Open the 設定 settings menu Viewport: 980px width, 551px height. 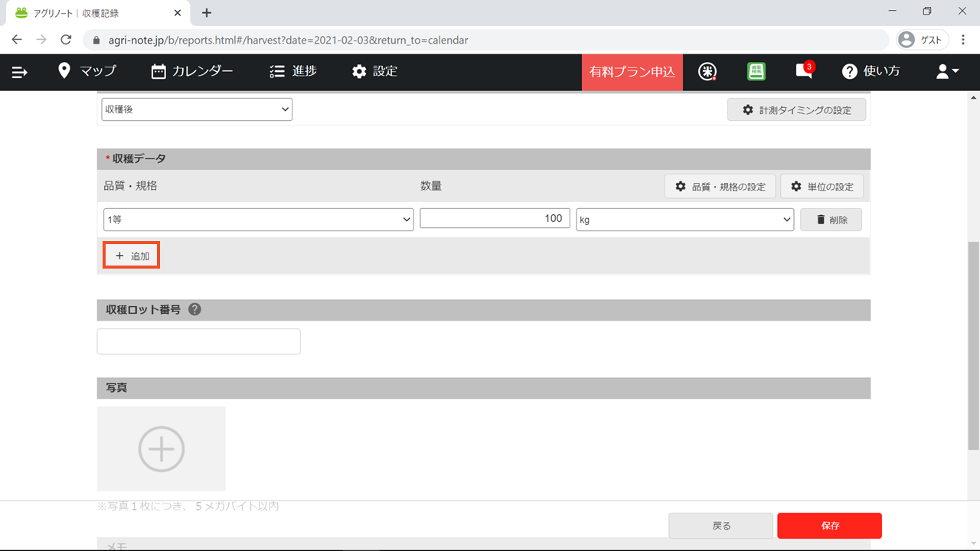[x=374, y=71]
